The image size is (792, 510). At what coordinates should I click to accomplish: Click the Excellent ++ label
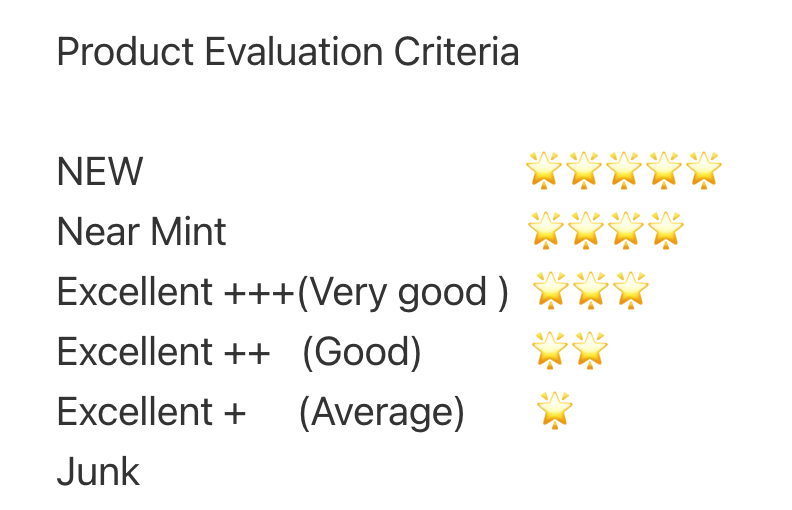click(163, 352)
